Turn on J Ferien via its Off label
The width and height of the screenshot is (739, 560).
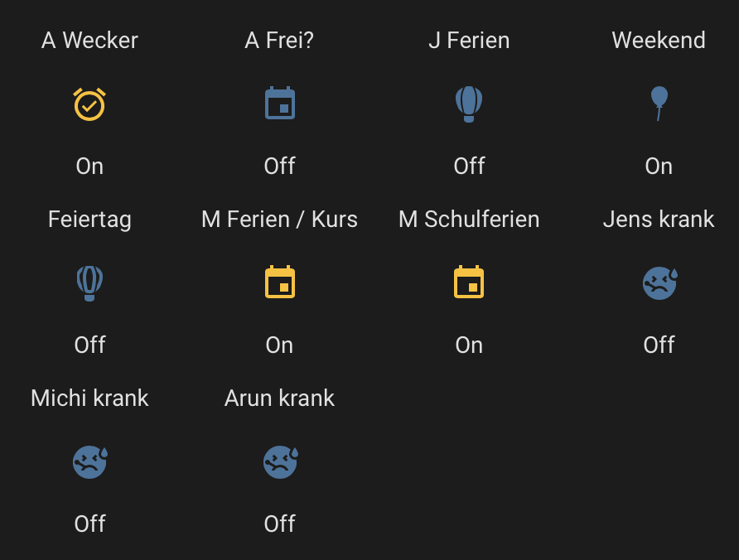click(x=469, y=166)
